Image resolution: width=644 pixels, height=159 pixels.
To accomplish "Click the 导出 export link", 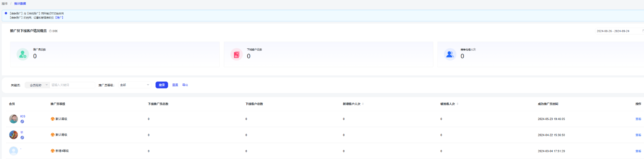I will pyautogui.click(x=185, y=85).
